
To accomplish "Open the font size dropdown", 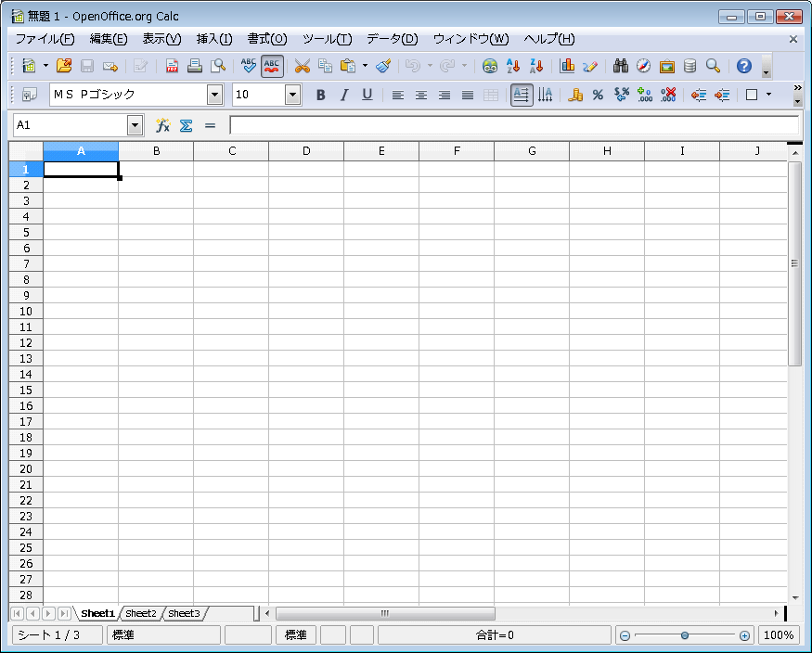I will [x=293, y=95].
